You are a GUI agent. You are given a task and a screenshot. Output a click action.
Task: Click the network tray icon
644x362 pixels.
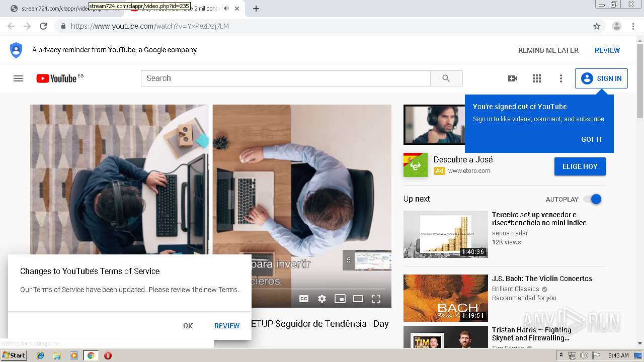[572, 355]
